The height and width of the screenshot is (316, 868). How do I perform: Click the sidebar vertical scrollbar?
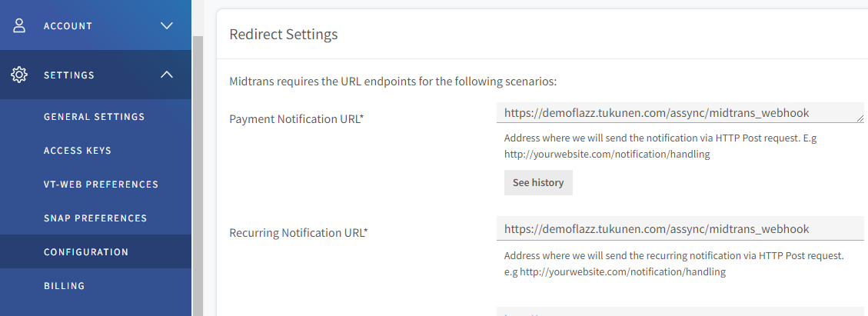[198, 177]
